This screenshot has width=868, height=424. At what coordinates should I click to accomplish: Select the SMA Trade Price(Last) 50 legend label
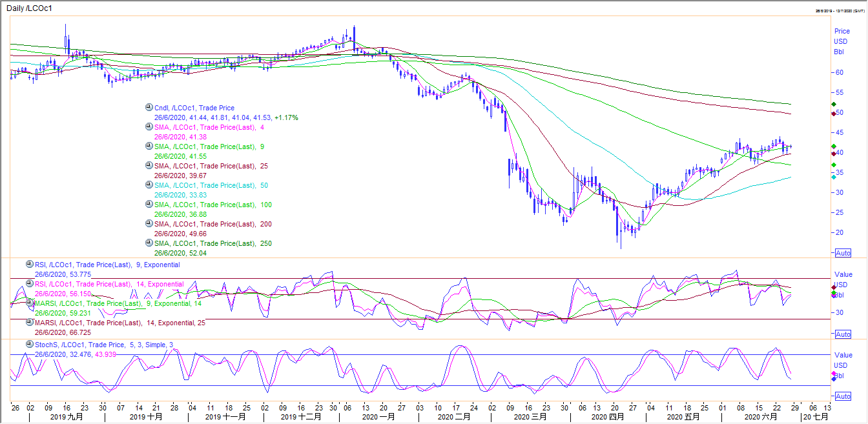tap(211, 185)
